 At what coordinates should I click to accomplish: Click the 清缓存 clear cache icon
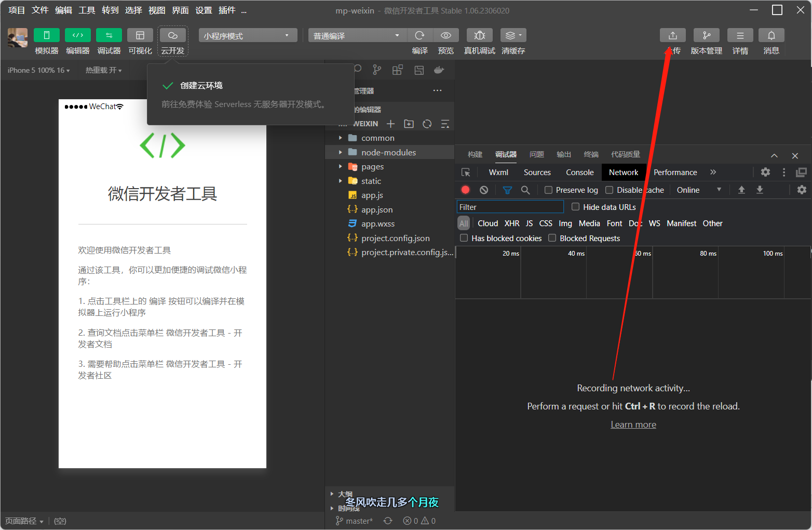[x=513, y=35]
